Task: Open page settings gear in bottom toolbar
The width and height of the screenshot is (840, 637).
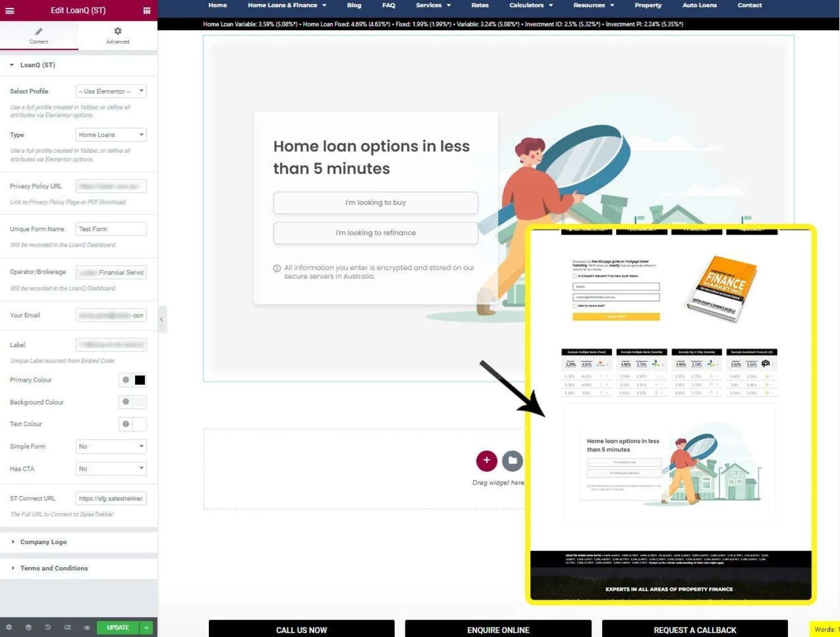Action: (9, 627)
